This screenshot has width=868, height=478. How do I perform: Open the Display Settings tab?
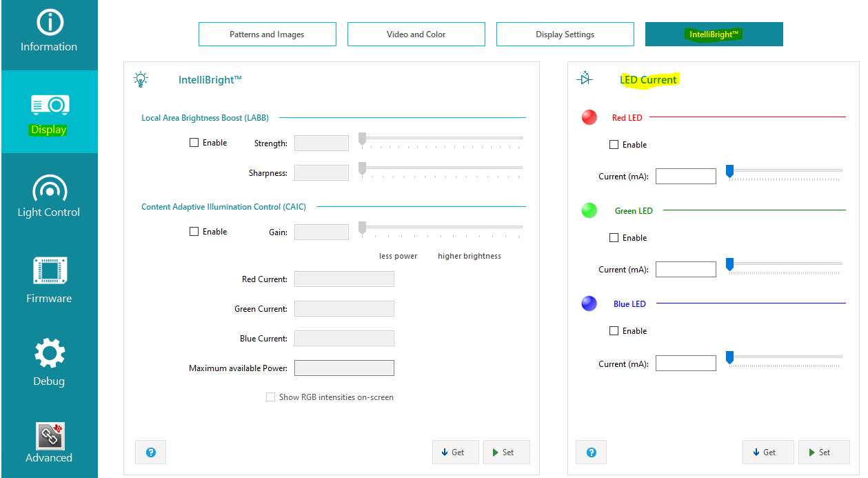tap(565, 34)
